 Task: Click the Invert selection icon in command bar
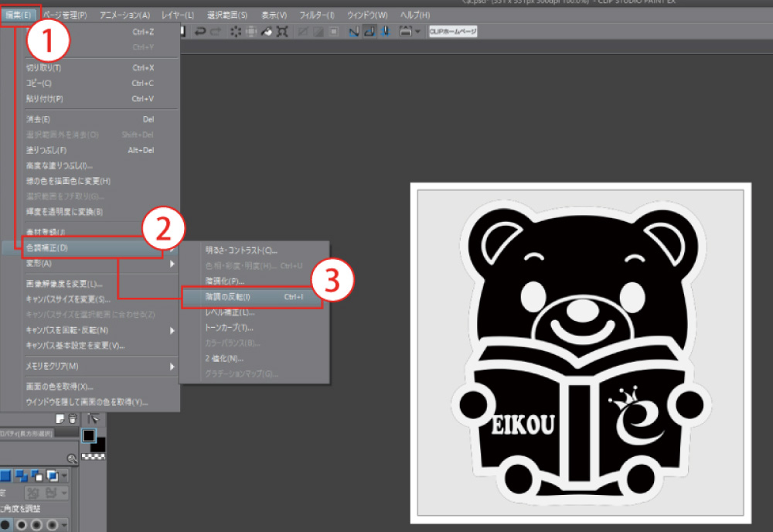[x=318, y=32]
